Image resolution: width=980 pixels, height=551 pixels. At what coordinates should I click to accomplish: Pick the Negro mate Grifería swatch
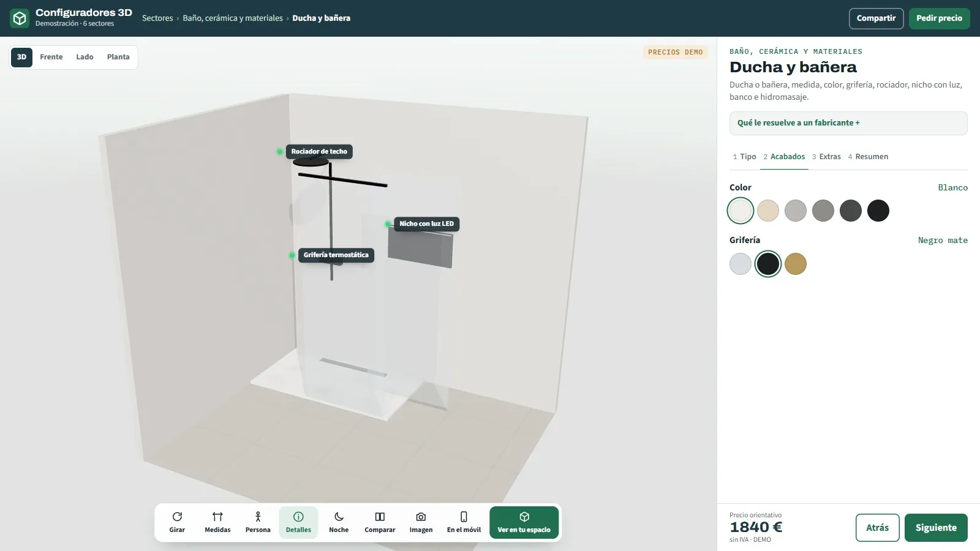click(x=768, y=264)
